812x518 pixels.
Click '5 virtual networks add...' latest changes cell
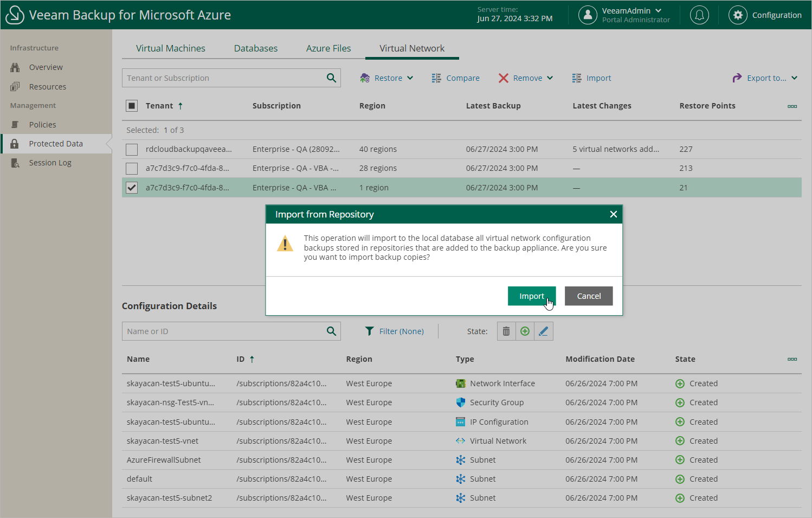(616, 149)
